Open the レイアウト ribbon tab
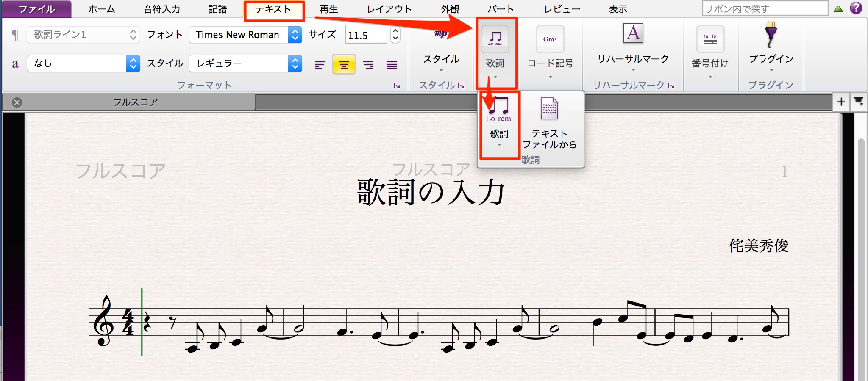Image resolution: width=868 pixels, height=381 pixels. point(389,9)
